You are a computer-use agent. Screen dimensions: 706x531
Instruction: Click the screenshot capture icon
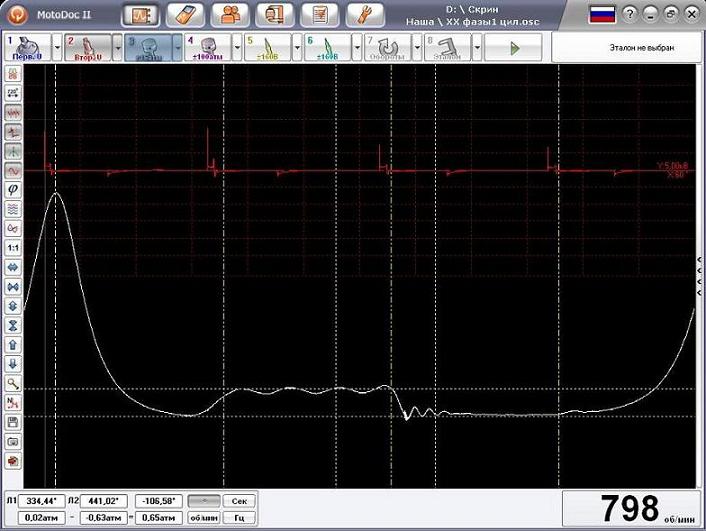click(13, 442)
